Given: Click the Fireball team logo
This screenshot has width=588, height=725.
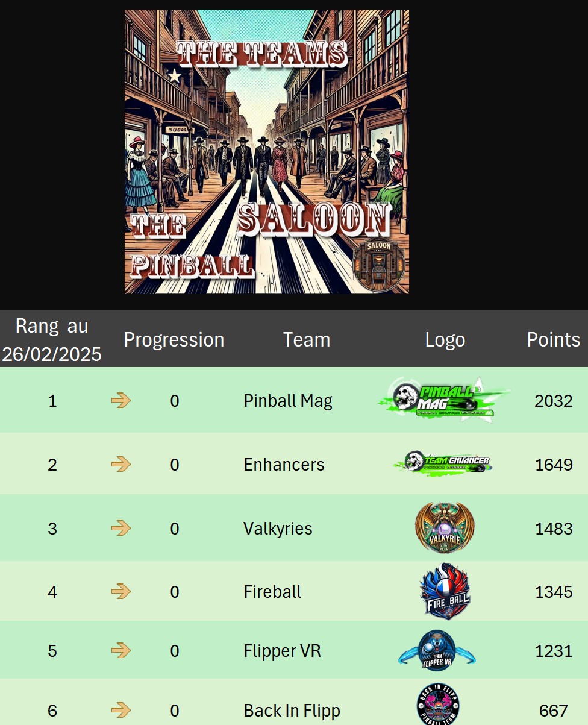Looking at the screenshot, I should tap(445, 591).
